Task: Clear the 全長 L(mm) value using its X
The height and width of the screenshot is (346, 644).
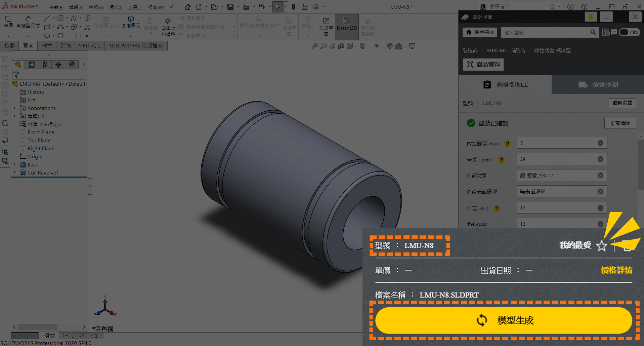Action: [600, 159]
